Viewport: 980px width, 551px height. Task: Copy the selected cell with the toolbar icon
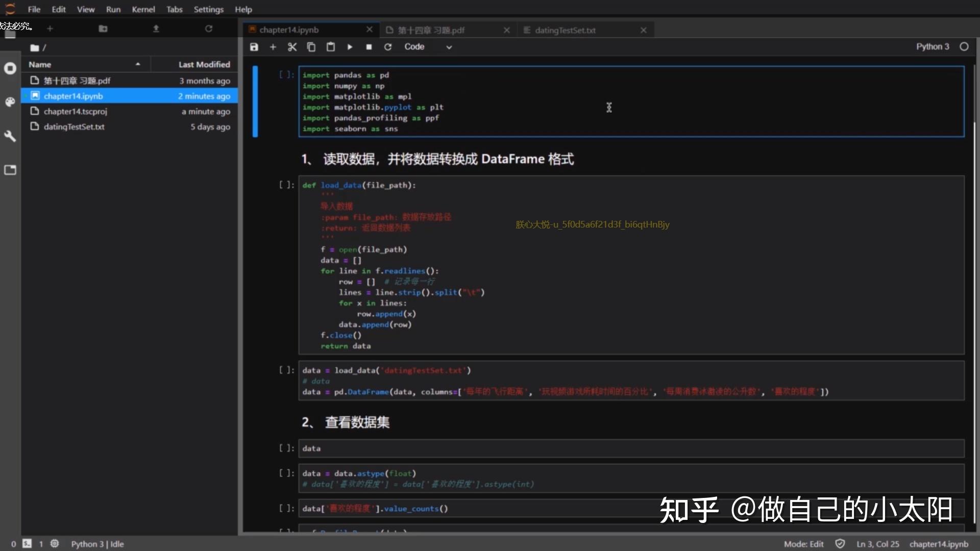[x=311, y=47]
